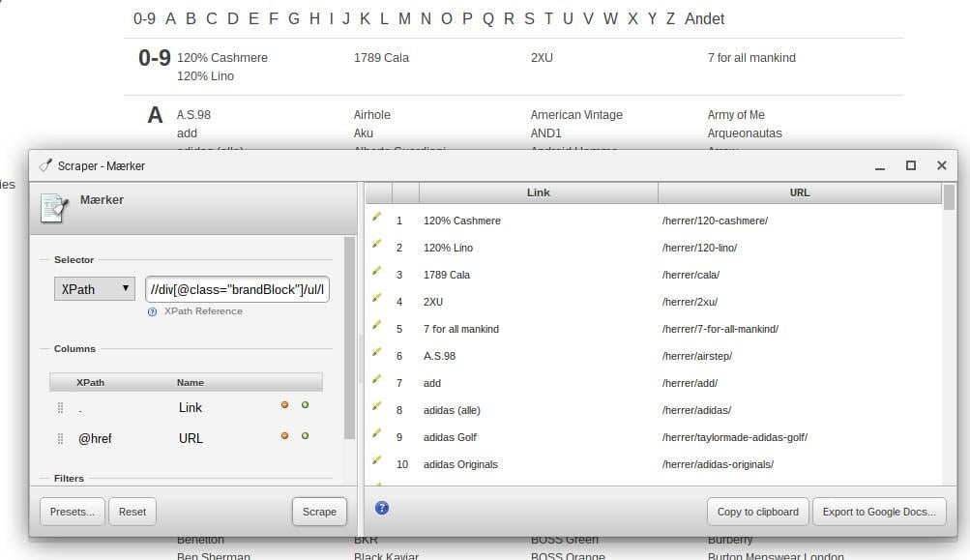Select the '/herrer/airstep/' URL cell
970x560 pixels.
[x=696, y=356]
